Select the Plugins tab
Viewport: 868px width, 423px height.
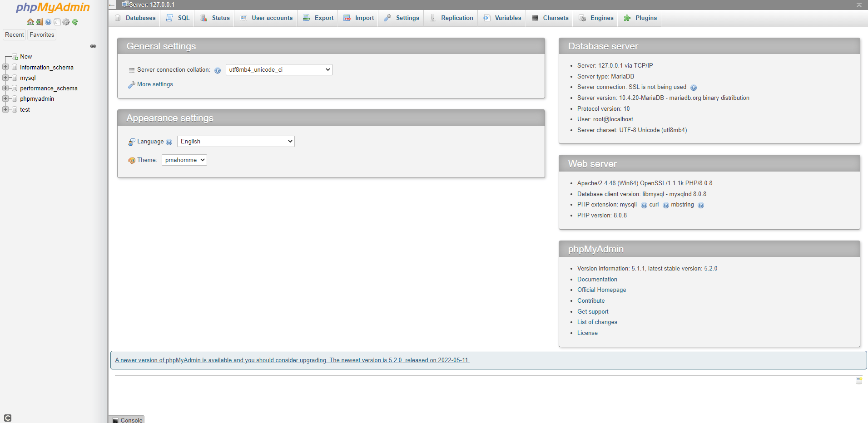(x=640, y=18)
